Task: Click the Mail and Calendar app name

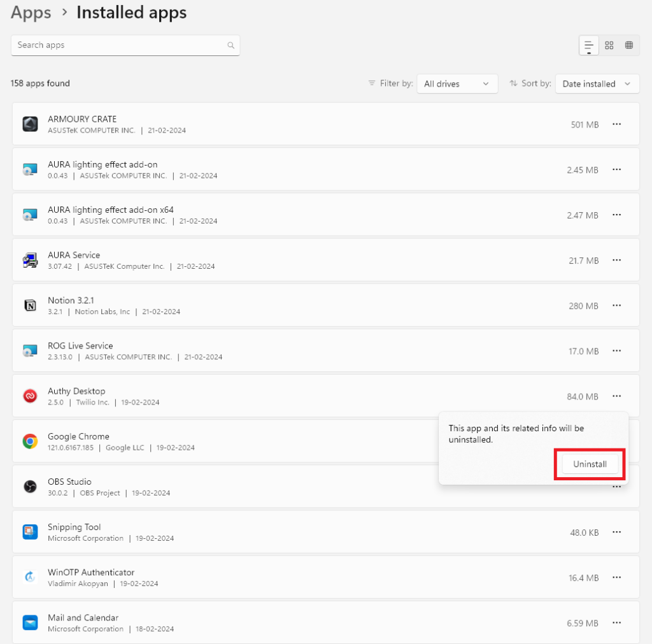Action: coord(83,618)
